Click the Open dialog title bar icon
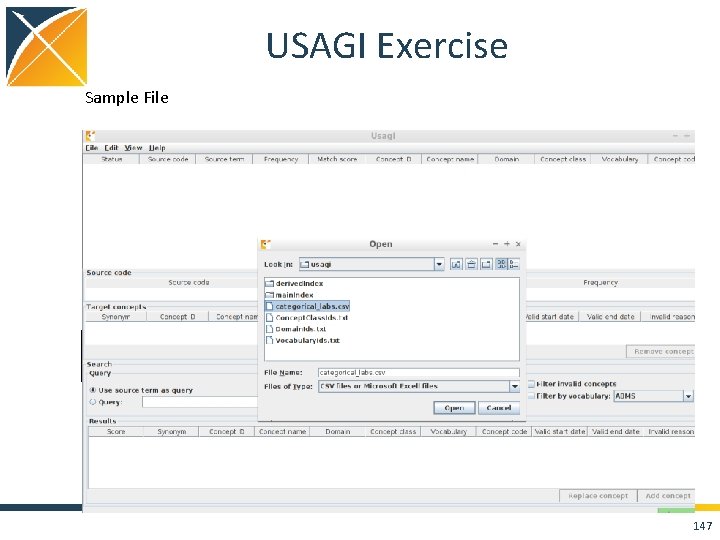 [x=265, y=244]
